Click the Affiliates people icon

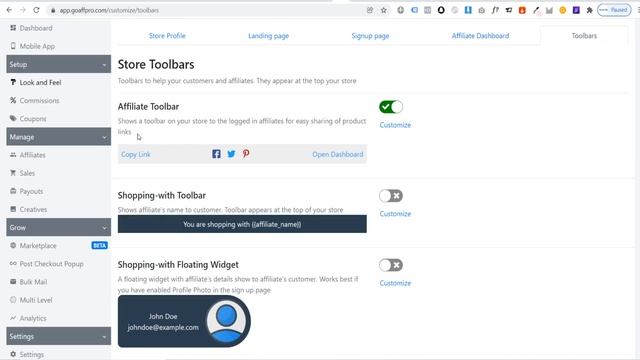tap(13, 155)
